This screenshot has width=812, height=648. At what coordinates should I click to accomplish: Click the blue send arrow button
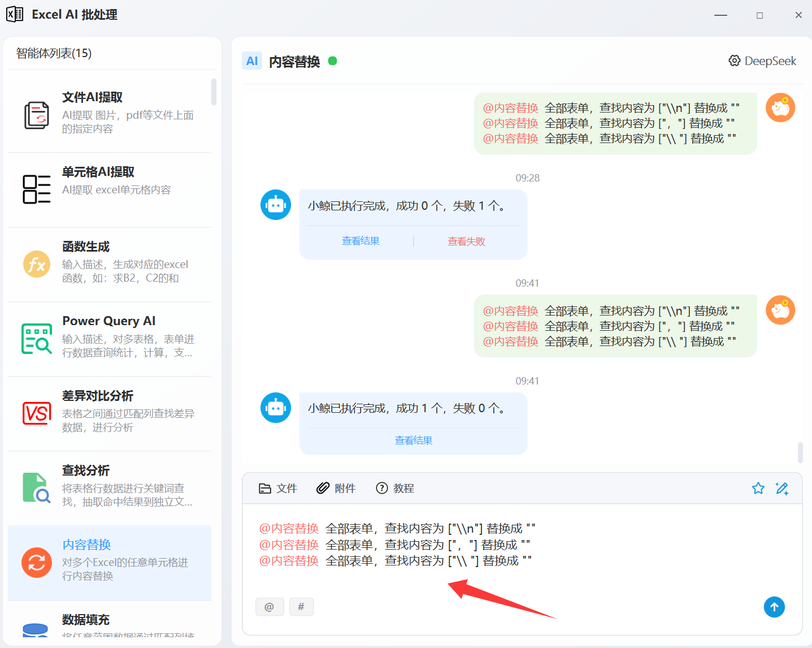click(x=774, y=607)
